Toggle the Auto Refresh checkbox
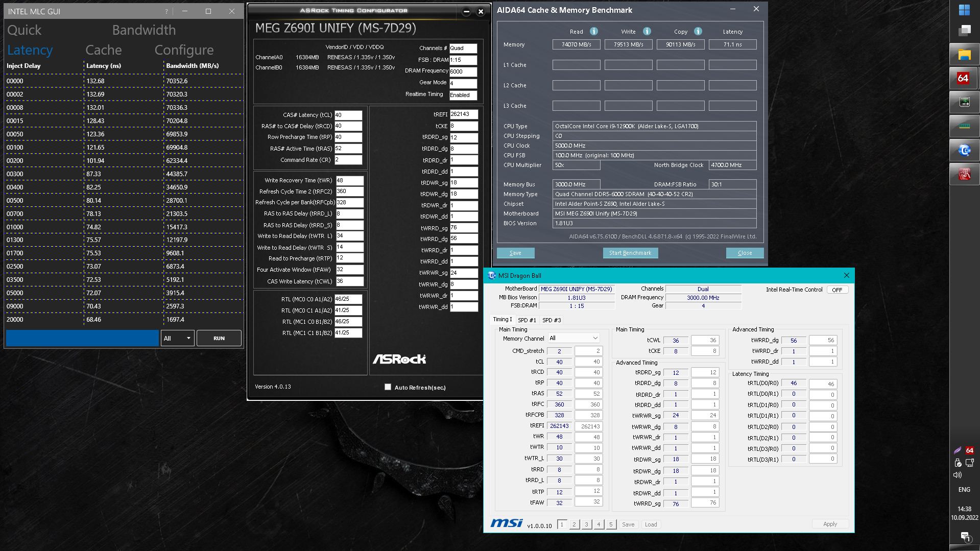The height and width of the screenshot is (551, 980). click(x=388, y=387)
